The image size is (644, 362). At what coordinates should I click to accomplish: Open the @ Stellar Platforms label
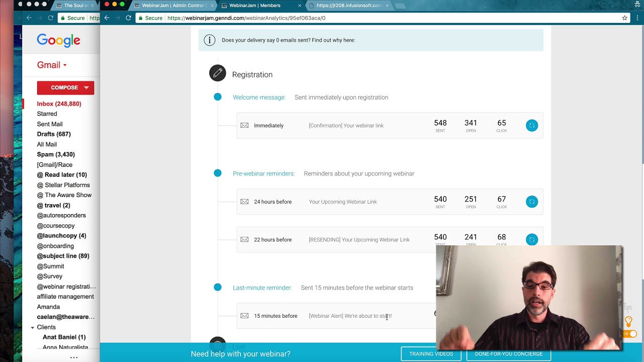tap(63, 185)
